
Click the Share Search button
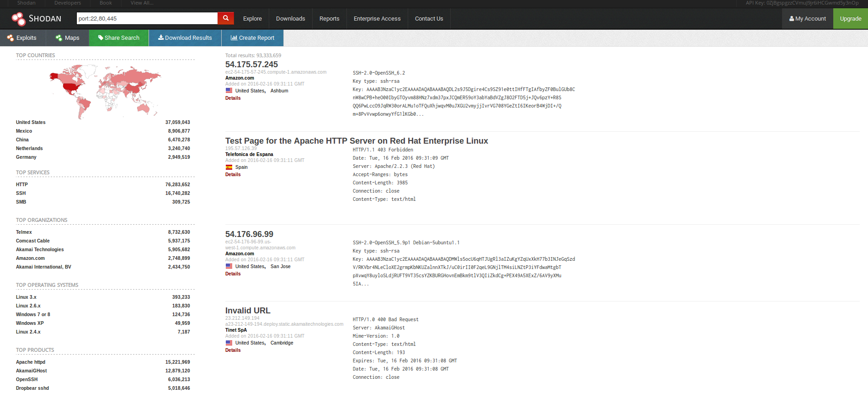click(119, 38)
